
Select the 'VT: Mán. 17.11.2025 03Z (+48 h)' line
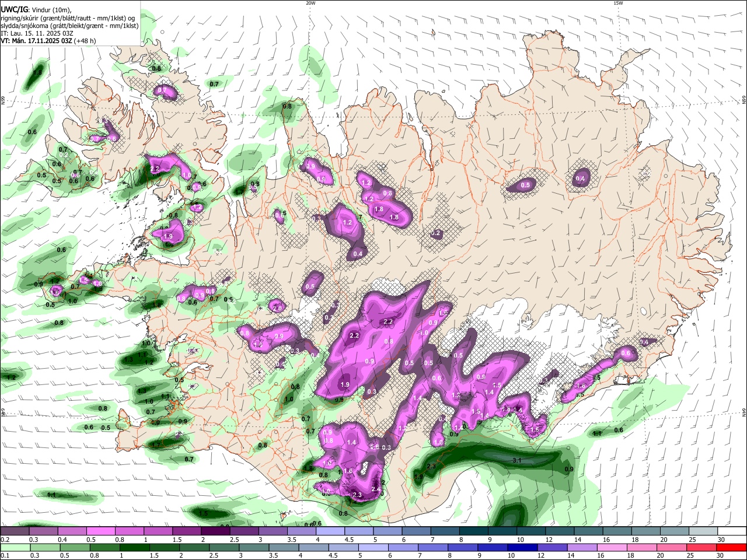click(x=48, y=41)
